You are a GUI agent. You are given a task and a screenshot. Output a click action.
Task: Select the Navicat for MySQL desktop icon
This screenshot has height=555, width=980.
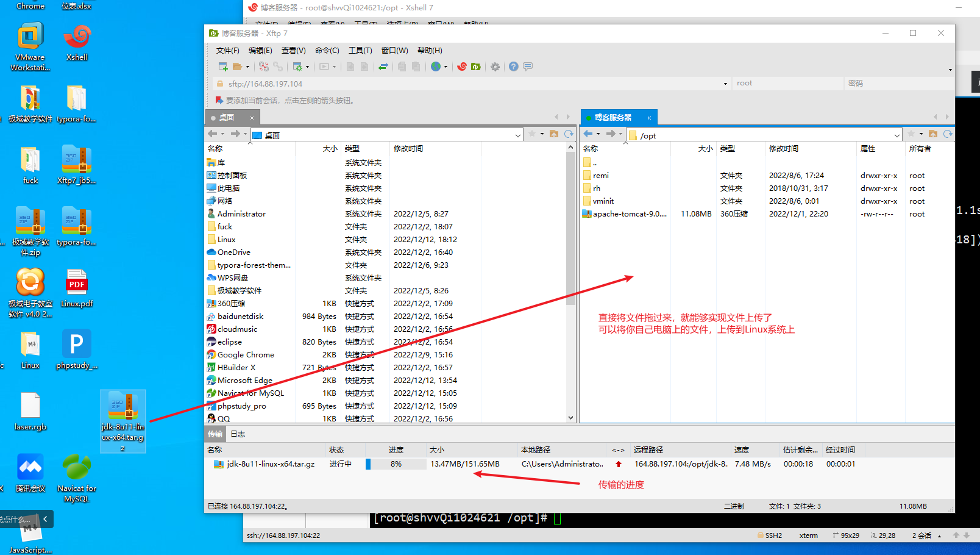[77, 478]
